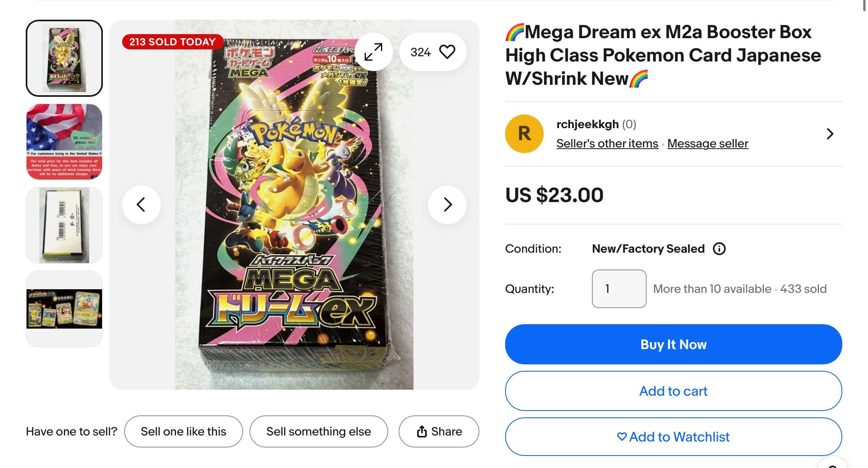Screen dimensions: 868x468
Task: Expand seller details chevron arrow
Action: click(x=830, y=134)
